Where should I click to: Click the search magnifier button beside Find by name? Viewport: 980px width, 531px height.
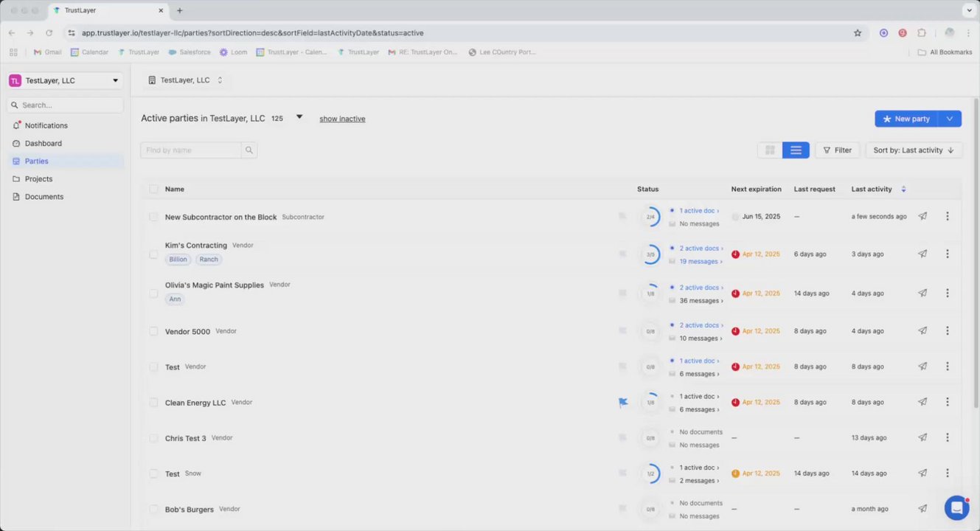tap(249, 150)
